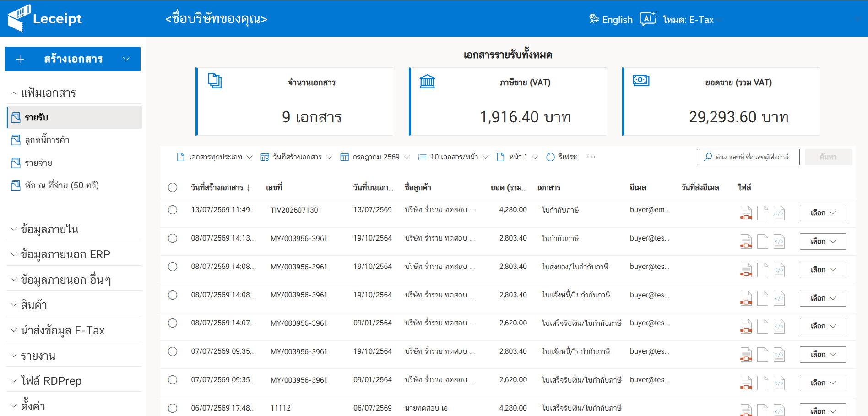Screen dimensions: 868x416
Task: Click the English language translate icon
Action: (x=594, y=19)
